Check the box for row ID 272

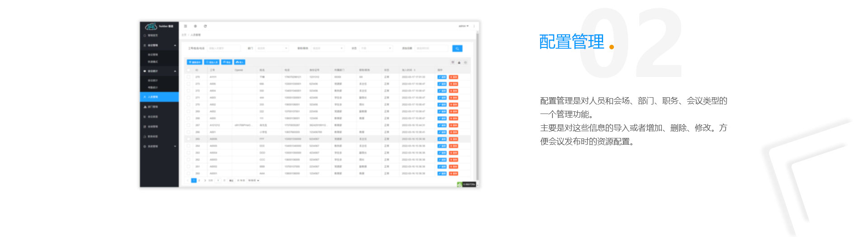click(x=189, y=91)
